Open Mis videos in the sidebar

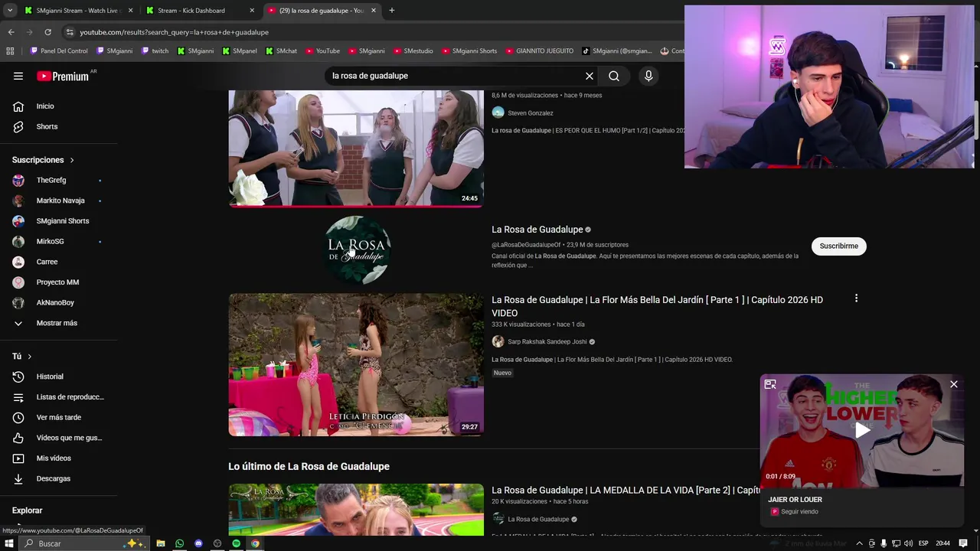click(58, 458)
